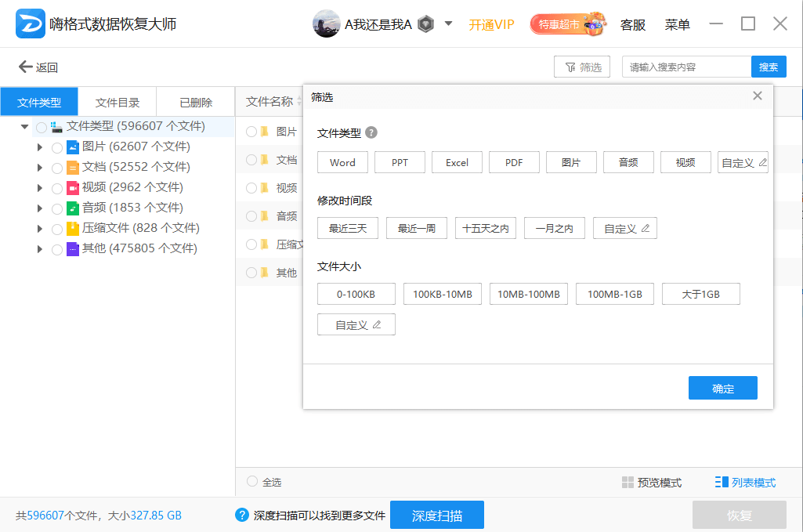The image size is (803, 532).
Task: Select the 文档 (52552) tree radio
Action: tap(57, 168)
